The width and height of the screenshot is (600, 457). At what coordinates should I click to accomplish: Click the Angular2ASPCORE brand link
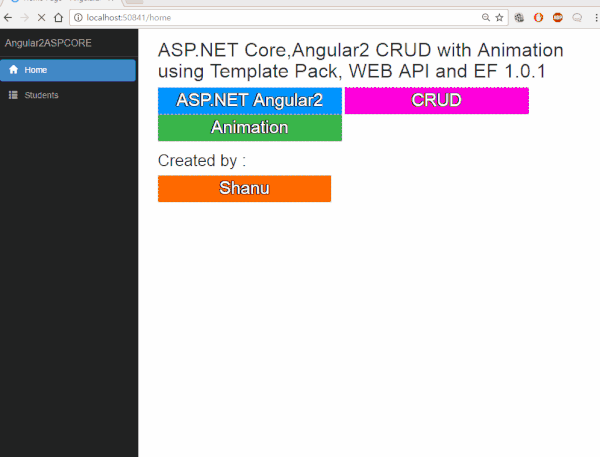coord(48,43)
